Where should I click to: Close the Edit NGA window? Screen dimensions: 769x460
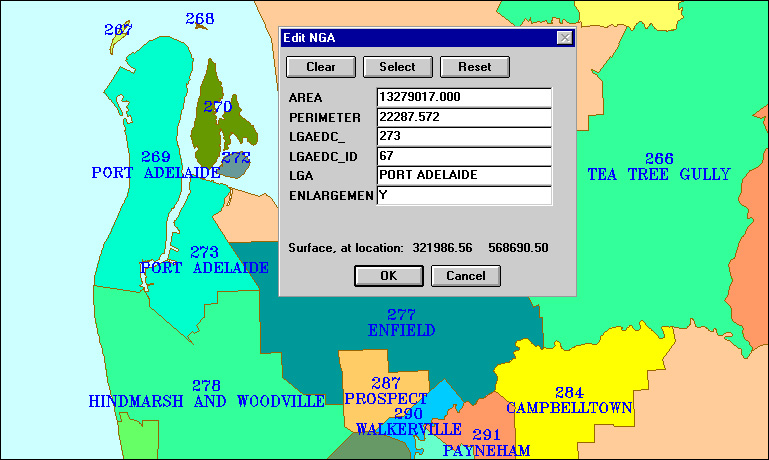(564, 38)
